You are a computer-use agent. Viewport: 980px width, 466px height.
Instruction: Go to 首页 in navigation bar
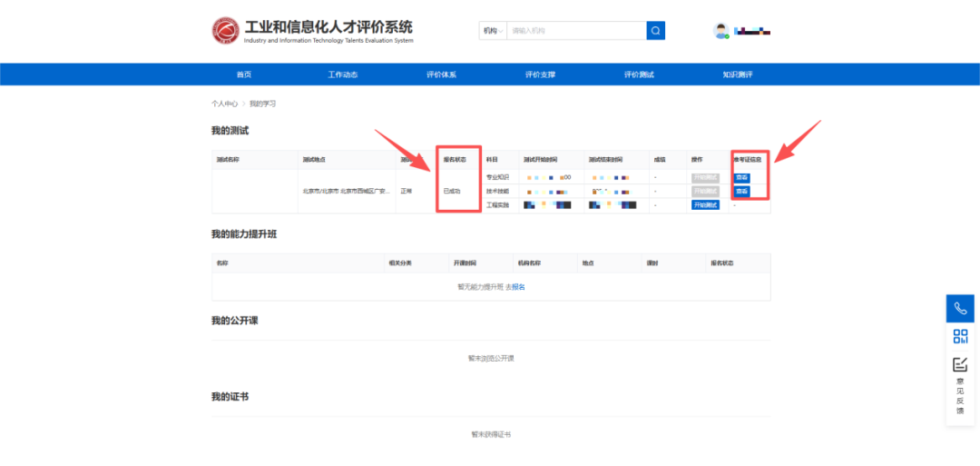click(x=244, y=74)
